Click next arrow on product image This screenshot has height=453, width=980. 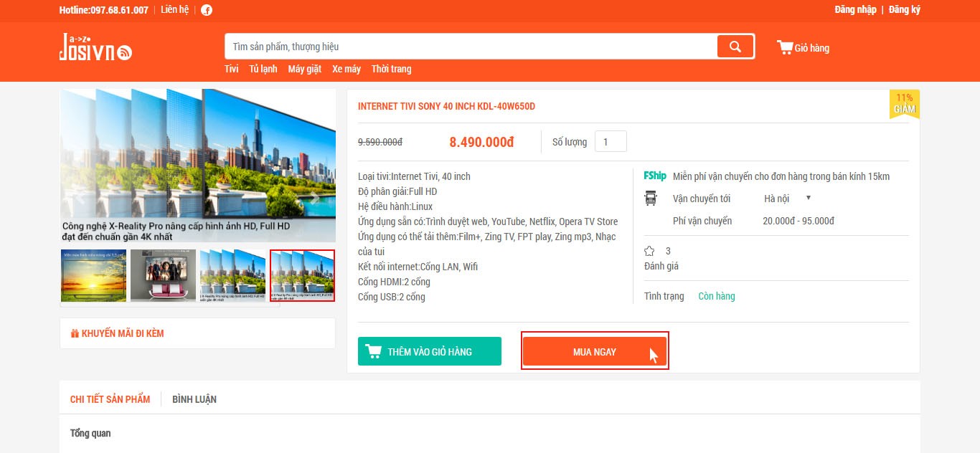tap(315, 196)
